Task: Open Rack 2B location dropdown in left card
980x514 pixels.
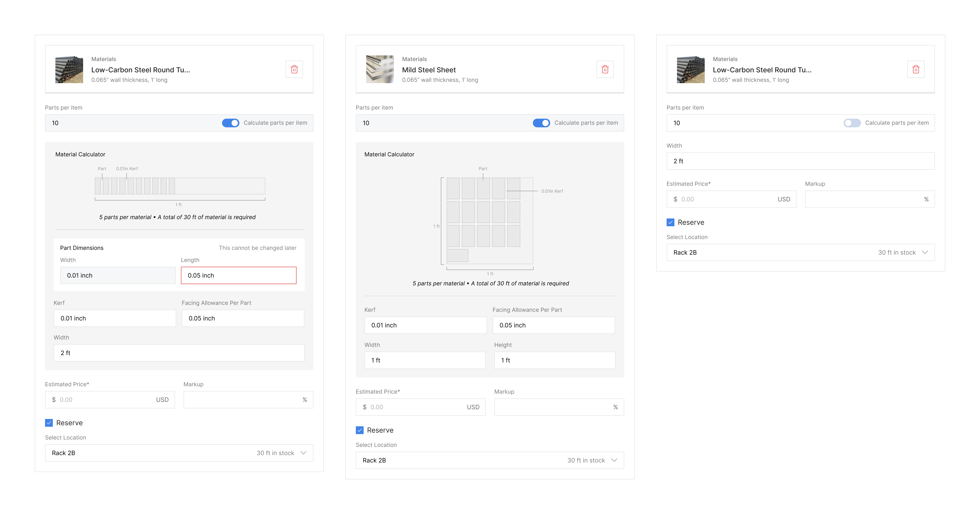Action: coord(179,453)
